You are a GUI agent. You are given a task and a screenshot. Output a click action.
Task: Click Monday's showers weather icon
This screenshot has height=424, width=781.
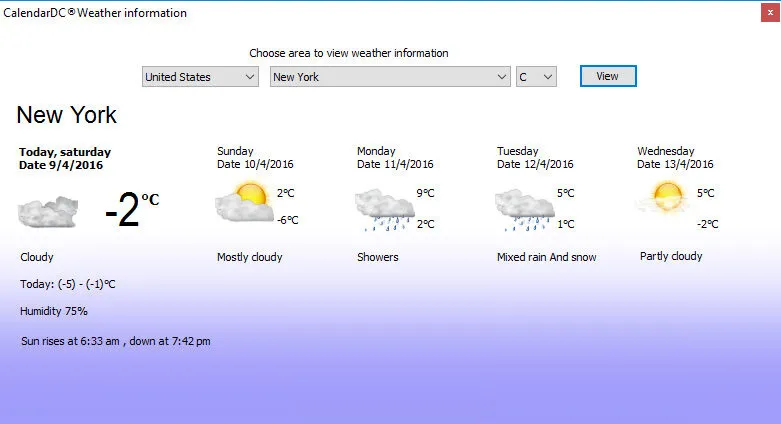tap(384, 207)
